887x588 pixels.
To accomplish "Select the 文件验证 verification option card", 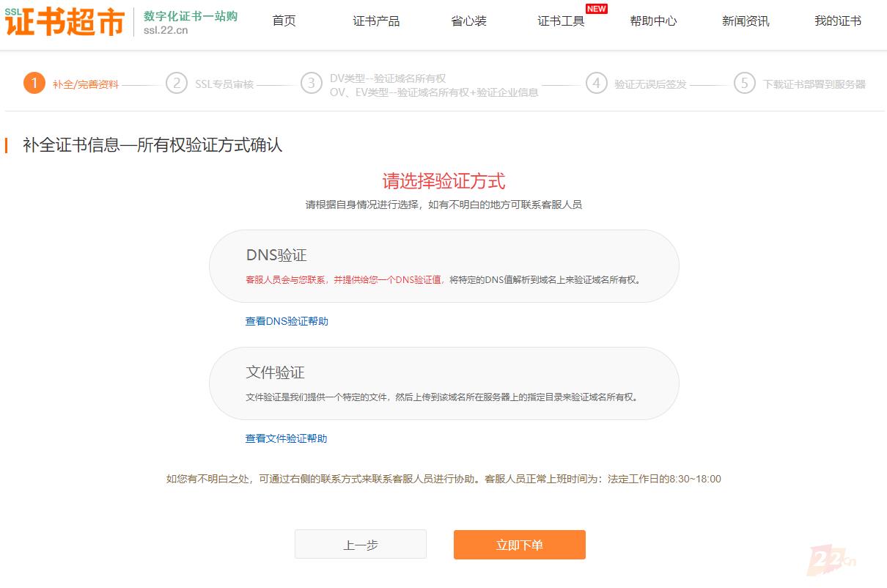I will click(x=443, y=383).
